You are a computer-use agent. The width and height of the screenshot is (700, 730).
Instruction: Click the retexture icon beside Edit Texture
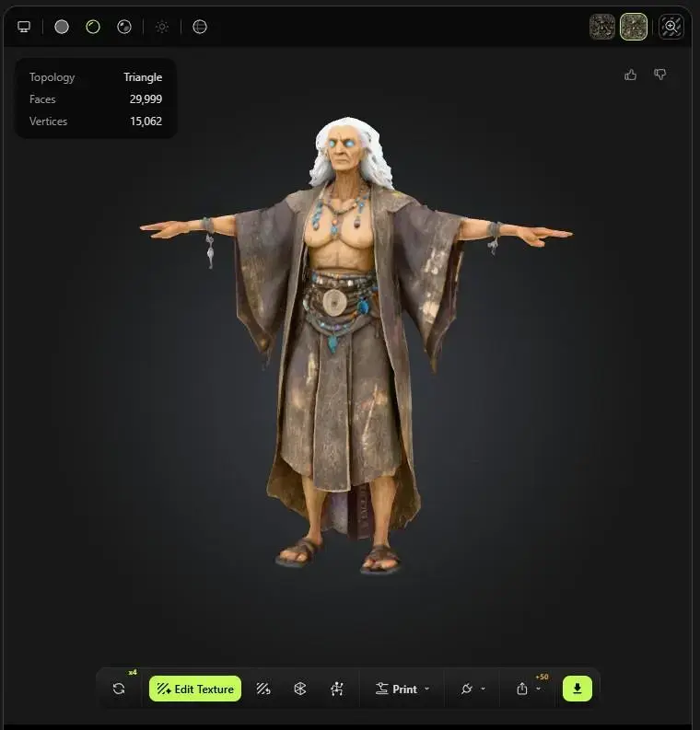(x=263, y=689)
